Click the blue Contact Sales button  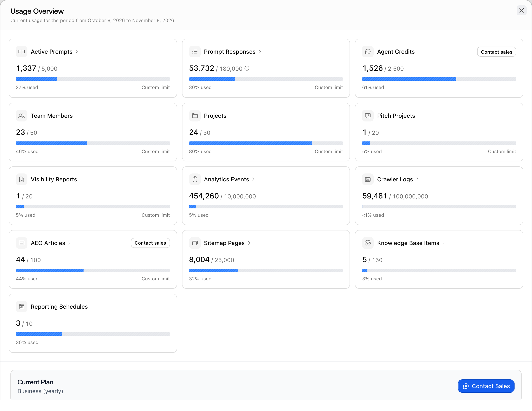[486, 386]
